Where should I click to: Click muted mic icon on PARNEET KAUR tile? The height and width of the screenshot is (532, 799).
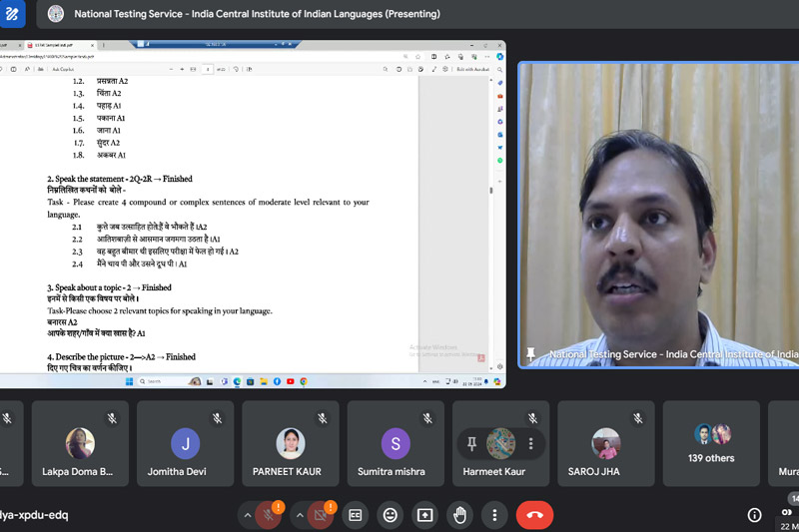[323, 418]
